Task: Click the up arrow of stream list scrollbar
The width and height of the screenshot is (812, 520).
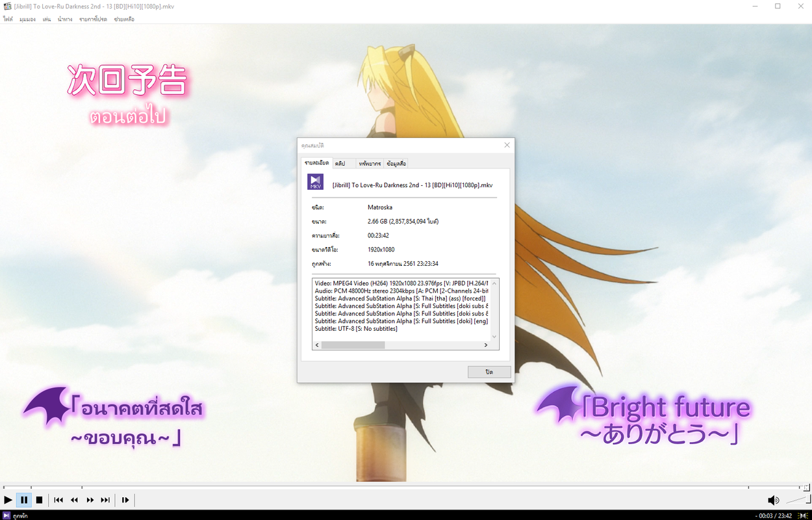Action: [494, 283]
